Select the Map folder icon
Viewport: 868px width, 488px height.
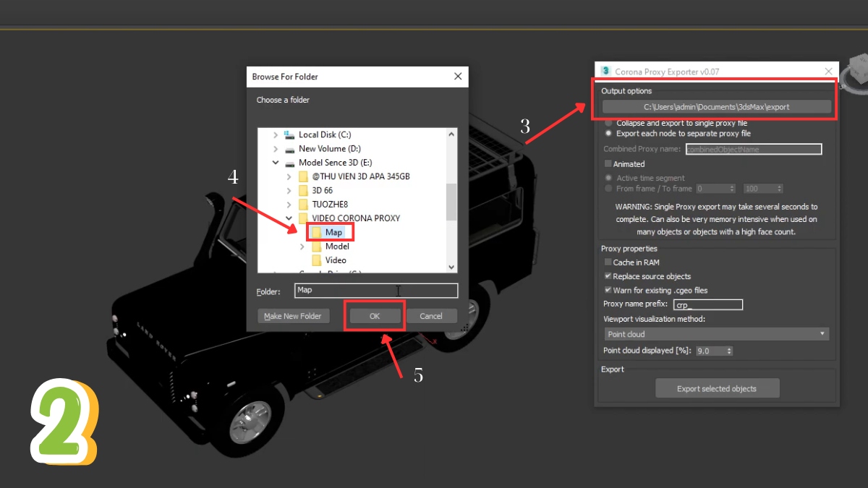(318, 231)
